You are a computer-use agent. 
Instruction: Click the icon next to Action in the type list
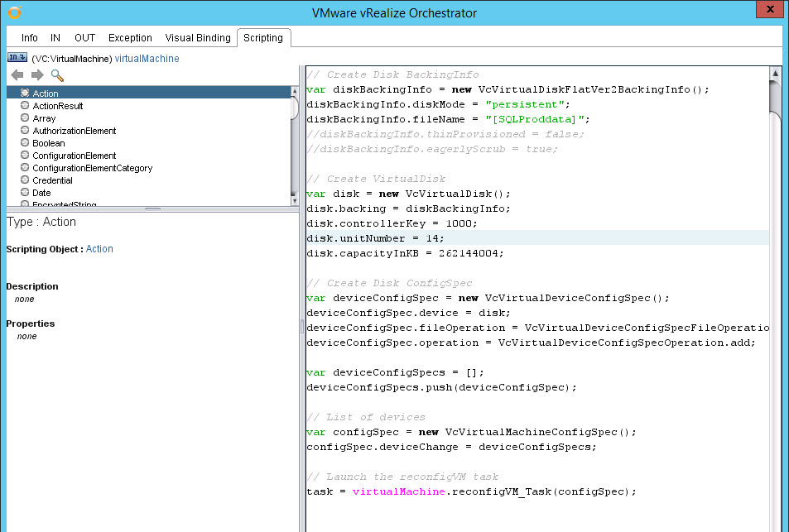click(x=25, y=93)
